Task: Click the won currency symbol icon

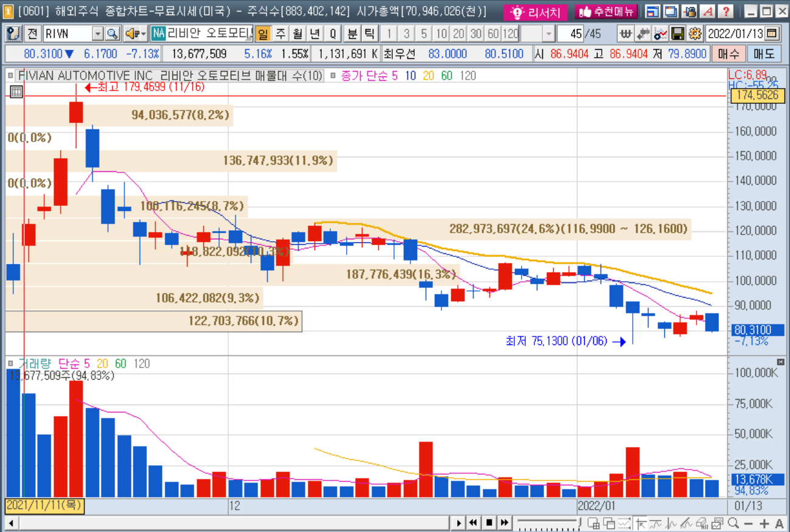Action: [x=625, y=33]
